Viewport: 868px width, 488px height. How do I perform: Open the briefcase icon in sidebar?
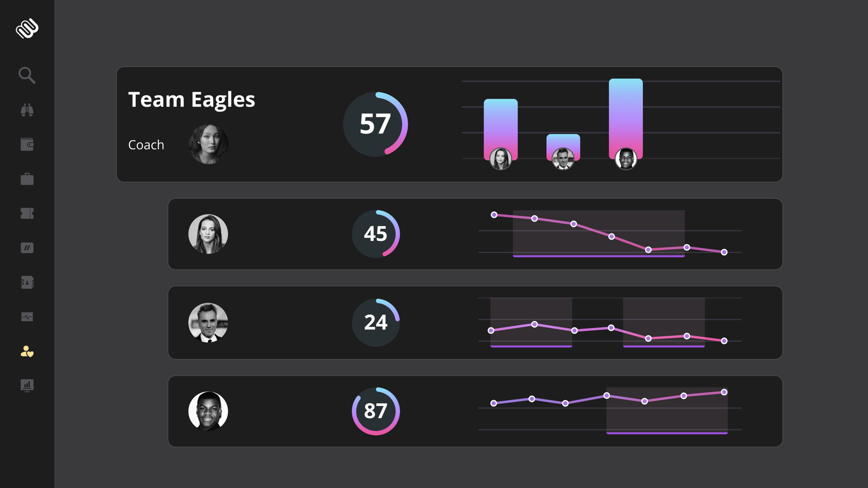pyautogui.click(x=27, y=179)
